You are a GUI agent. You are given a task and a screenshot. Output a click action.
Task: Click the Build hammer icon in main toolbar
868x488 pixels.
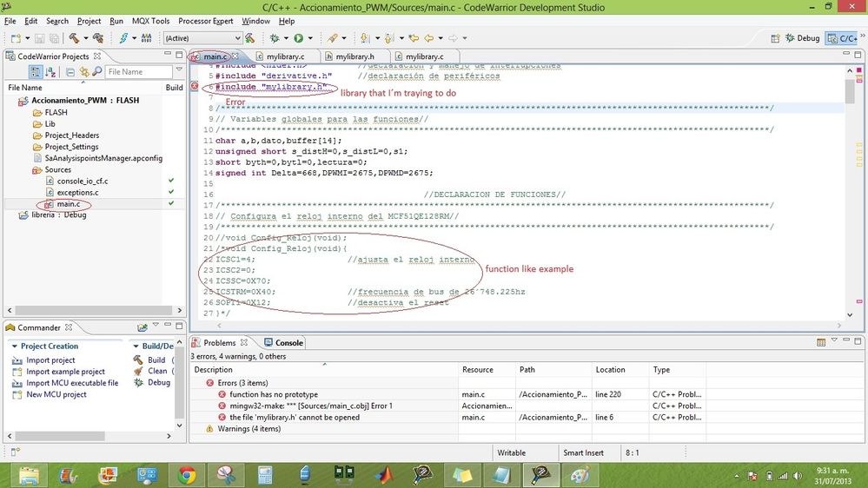point(74,38)
